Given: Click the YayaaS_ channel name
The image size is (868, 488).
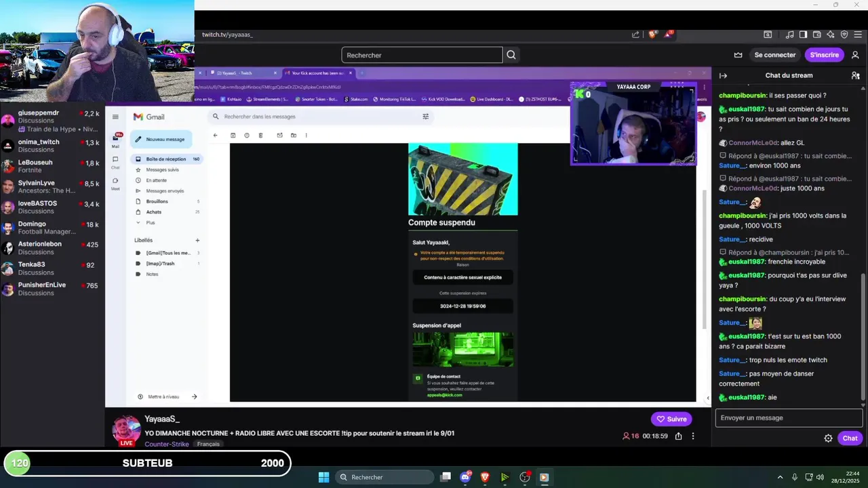Looking at the screenshot, I should click(x=162, y=420).
